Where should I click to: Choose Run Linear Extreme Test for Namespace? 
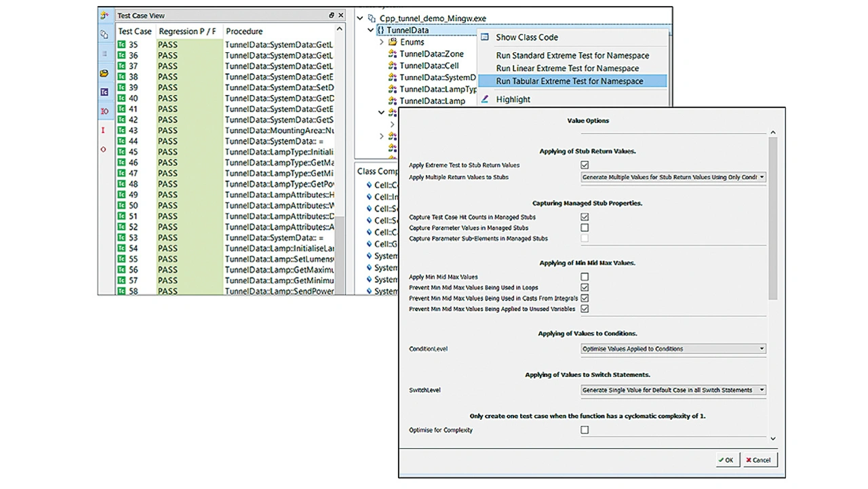(x=567, y=69)
